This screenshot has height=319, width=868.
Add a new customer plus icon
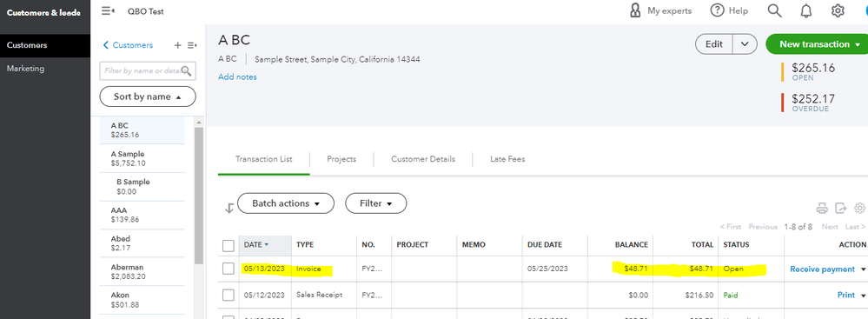[x=178, y=45]
